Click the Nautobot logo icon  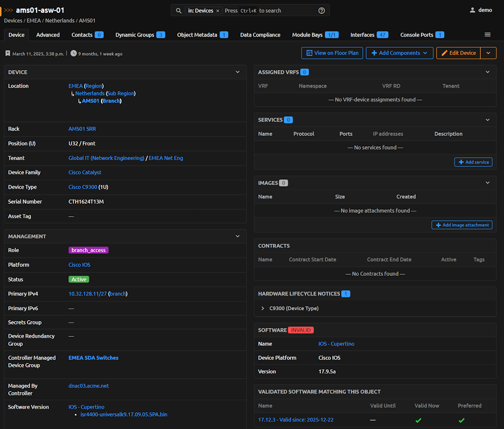point(1,10)
